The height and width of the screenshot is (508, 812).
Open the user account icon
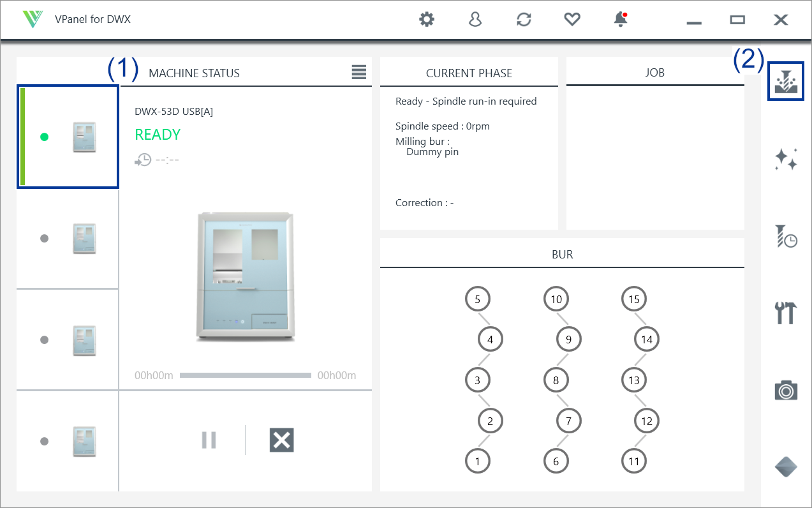(475, 20)
